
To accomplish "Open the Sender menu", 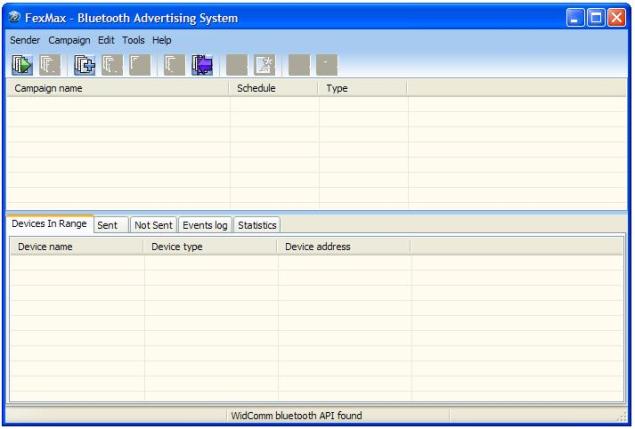I will [x=25, y=40].
